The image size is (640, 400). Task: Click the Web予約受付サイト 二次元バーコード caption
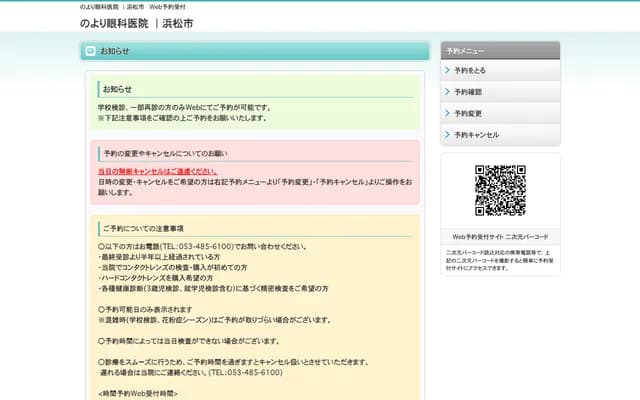pyautogui.click(x=500, y=237)
